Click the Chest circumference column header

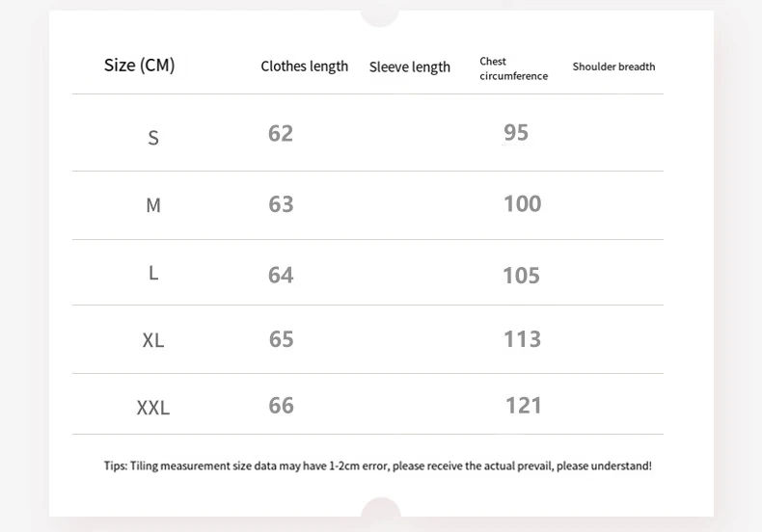[513, 68]
